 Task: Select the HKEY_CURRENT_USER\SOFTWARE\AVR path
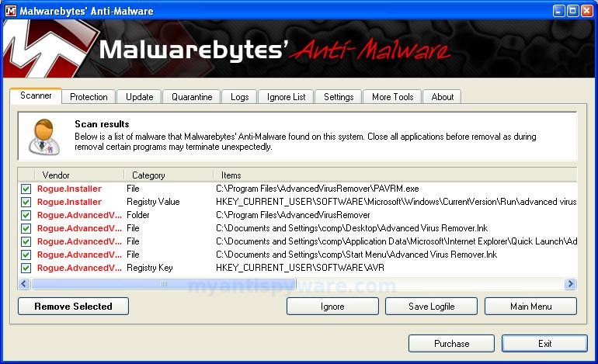click(300, 268)
